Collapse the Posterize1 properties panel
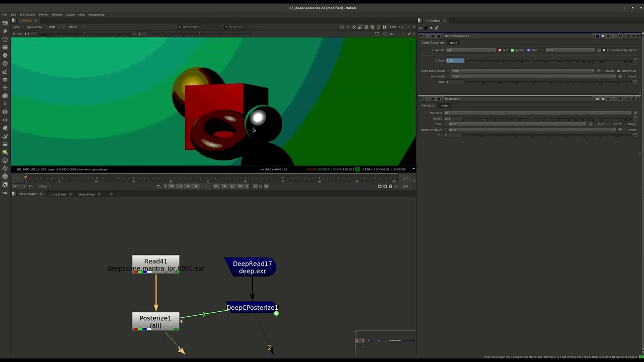Viewport: 644px width, 362px height. 421,99
